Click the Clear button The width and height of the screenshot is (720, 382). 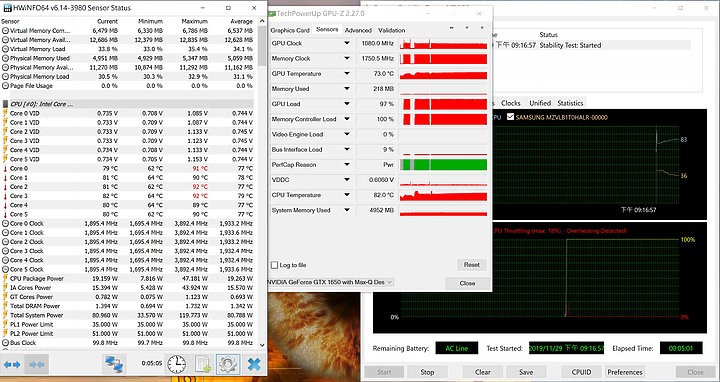pyautogui.click(x=483, y=372)
